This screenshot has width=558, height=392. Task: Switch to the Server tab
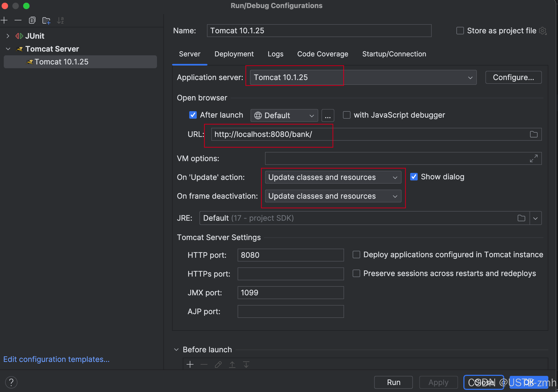pos(189,54)
